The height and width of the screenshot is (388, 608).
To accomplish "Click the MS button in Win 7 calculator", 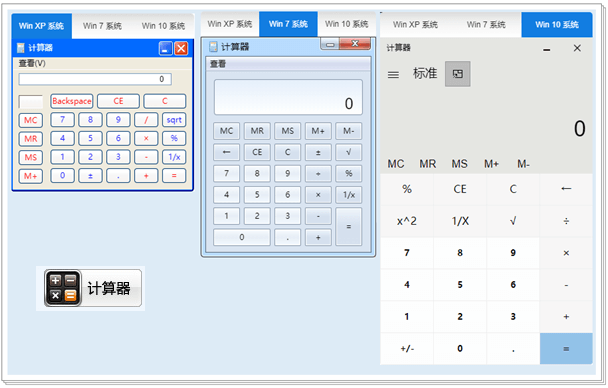I will click(287, 131).
